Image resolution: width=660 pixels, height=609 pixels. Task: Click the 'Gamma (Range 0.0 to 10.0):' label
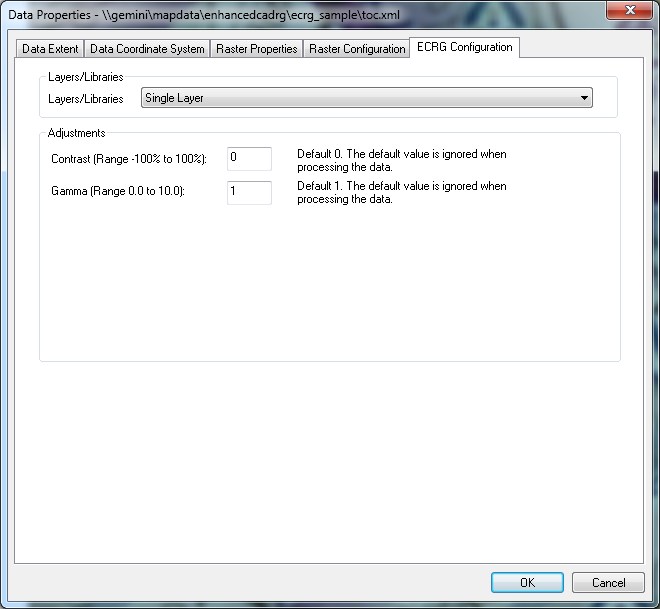click(118, 191)
